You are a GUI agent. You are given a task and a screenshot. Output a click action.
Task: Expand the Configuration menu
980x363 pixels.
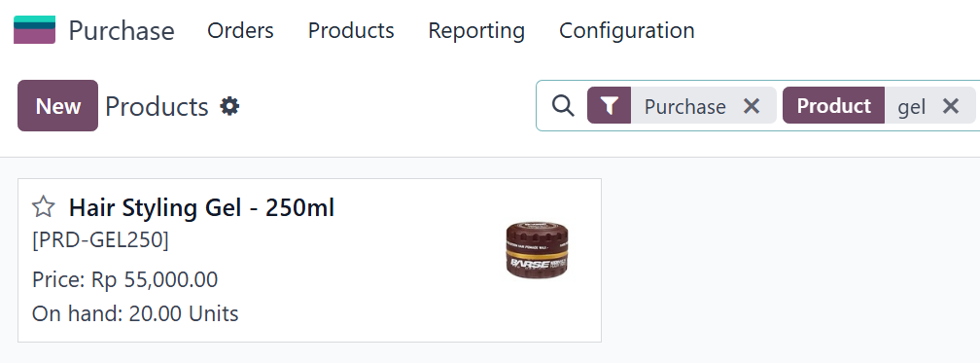click(x=627, y=31)
